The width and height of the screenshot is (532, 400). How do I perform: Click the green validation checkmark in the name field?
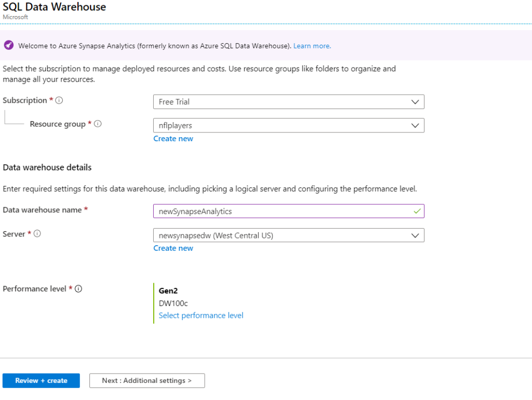(417, 211)
